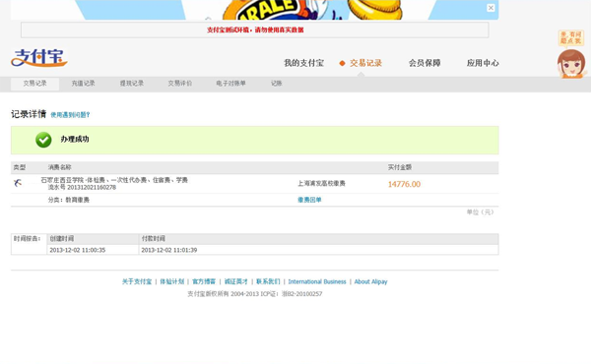Click the red test environment warning notice

[x=255, y=30]
